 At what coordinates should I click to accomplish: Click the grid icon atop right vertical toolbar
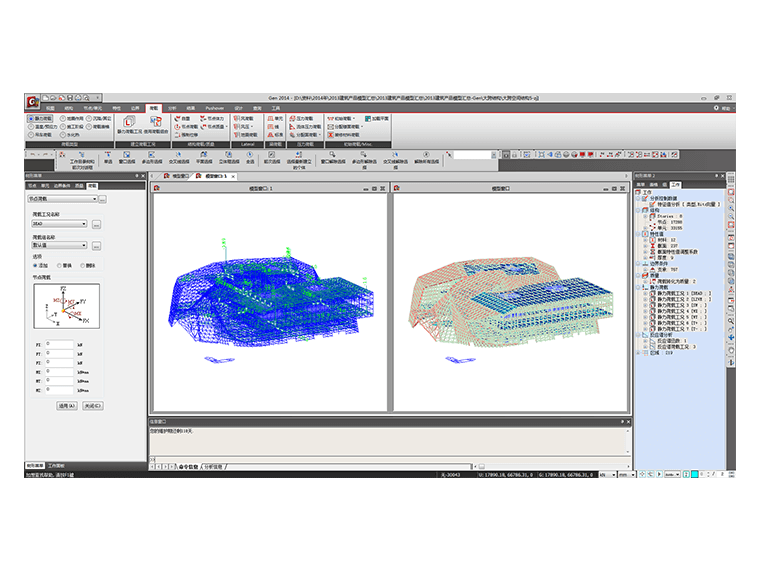pos(731,179)
